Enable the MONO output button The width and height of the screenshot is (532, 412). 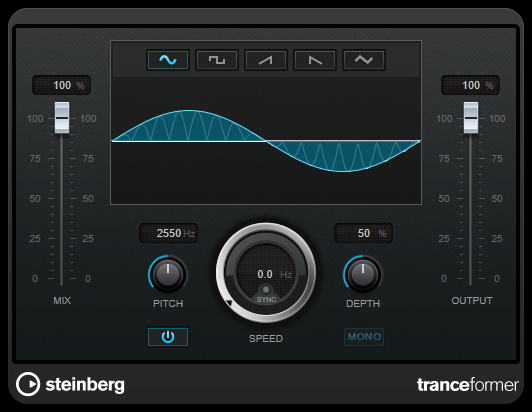pos(364,337)
